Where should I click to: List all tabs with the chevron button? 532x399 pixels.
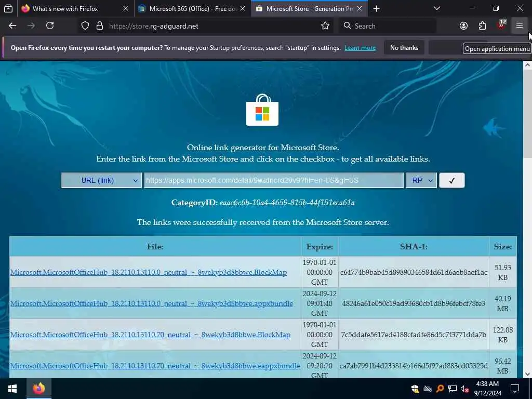[437, 8]
